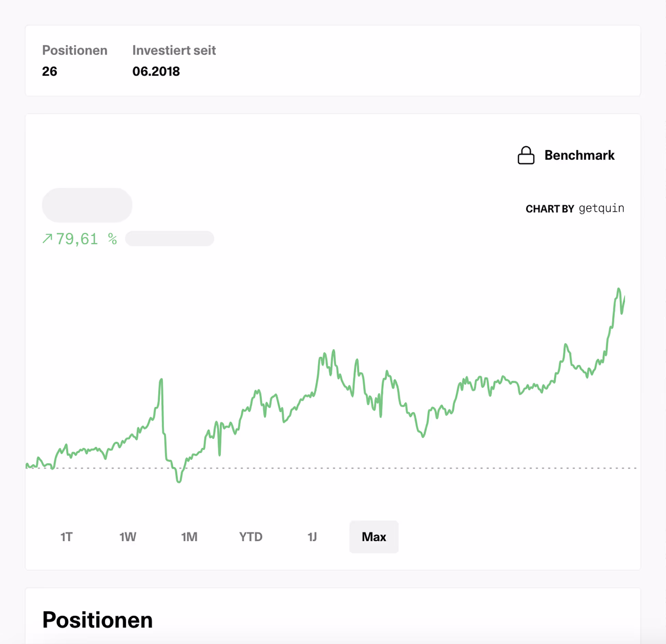Show the 1M chart period
The width and height of the screenshot is (666, 644).
(189, 537)
